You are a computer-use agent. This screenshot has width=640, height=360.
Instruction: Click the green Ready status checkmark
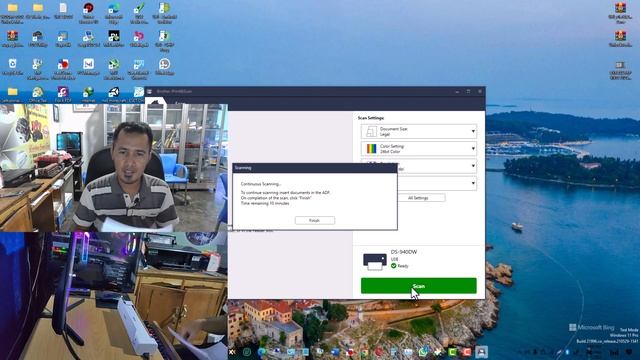(x=393, y=266)
